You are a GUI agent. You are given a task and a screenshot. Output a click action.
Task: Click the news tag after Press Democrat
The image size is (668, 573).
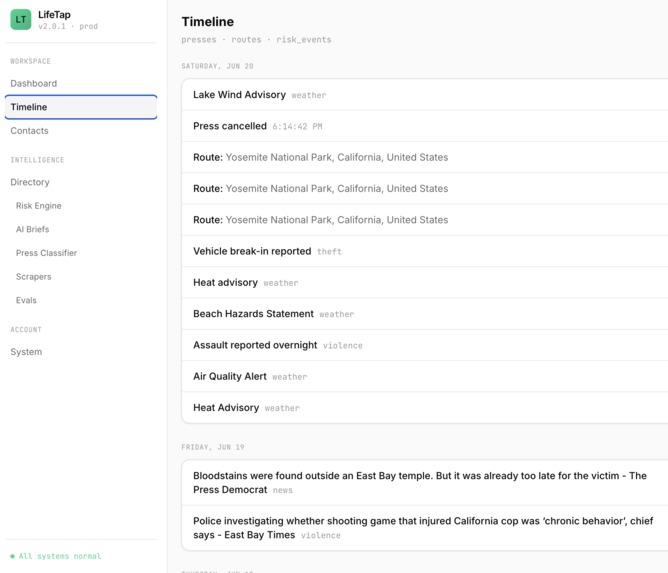282,490
